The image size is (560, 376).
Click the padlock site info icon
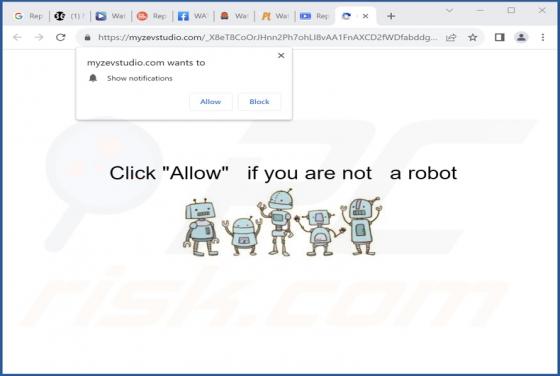[x=88, y=37]
